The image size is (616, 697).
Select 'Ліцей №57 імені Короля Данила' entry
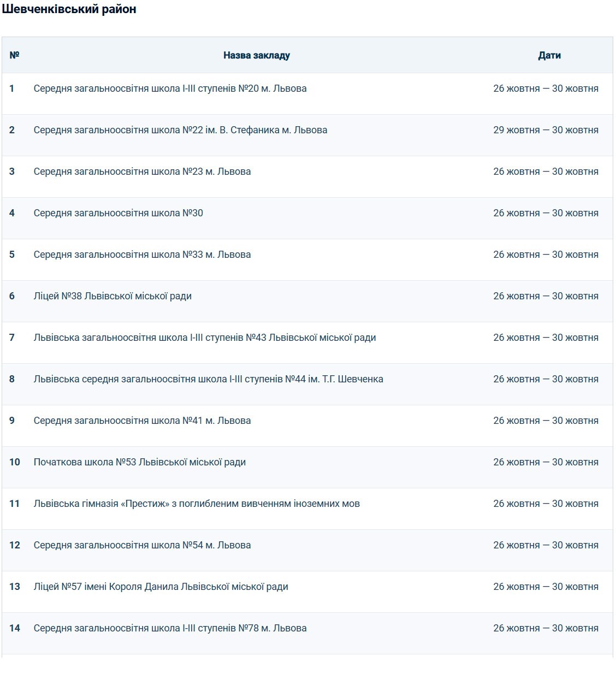pyautogui.click(x=161, y=587)
